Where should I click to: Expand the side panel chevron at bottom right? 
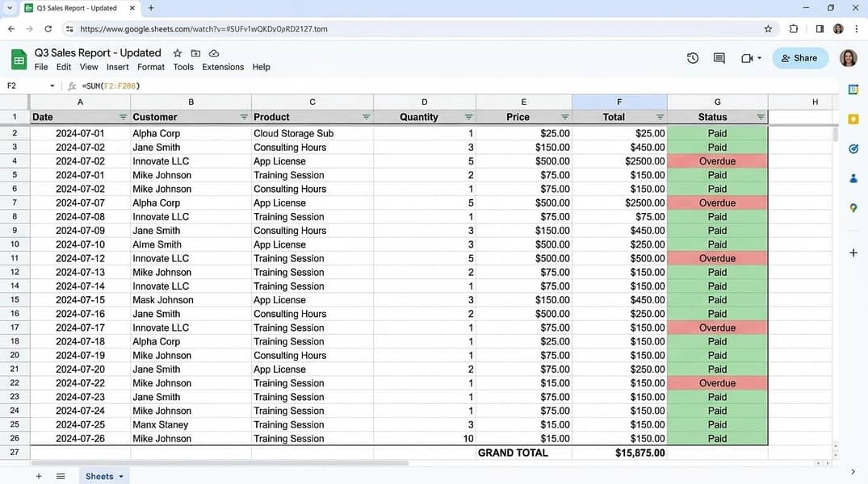click(x=853, y=472)
